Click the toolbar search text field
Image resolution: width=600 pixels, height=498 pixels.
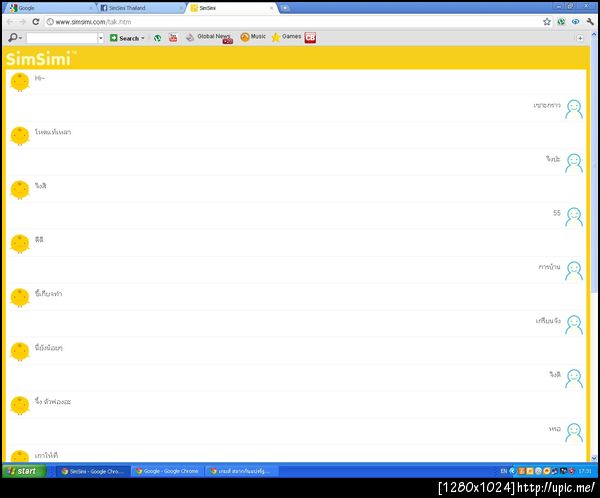tap(62, 38)
